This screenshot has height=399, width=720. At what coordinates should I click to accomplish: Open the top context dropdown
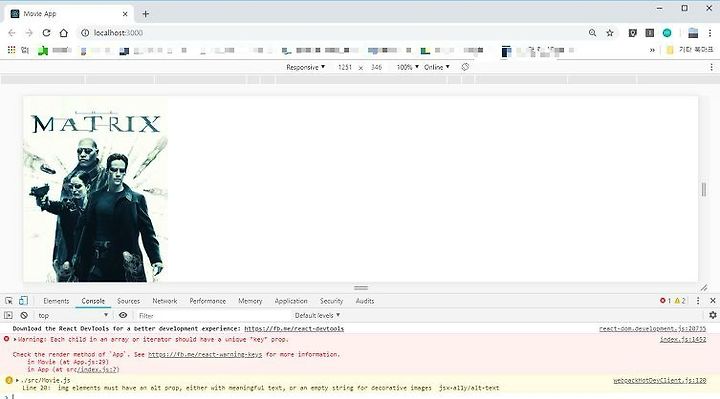click(x=73, y=315)
